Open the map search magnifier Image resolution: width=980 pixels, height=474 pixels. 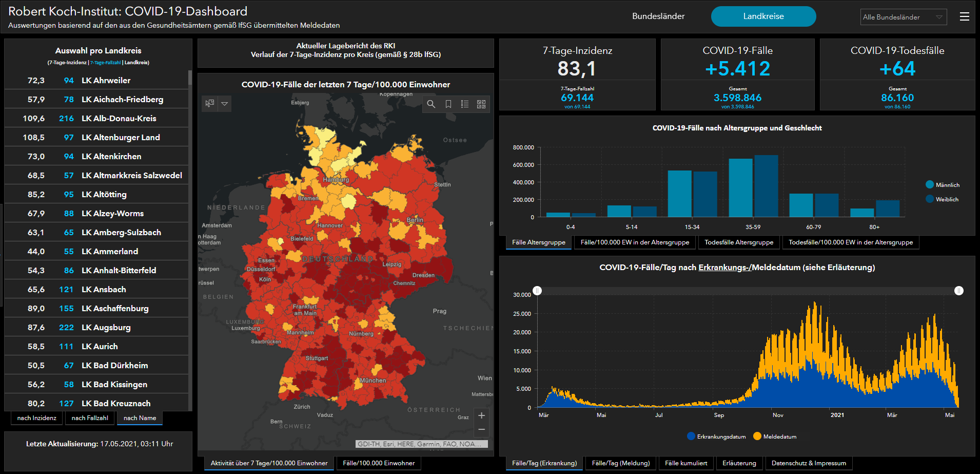(431, 104)
